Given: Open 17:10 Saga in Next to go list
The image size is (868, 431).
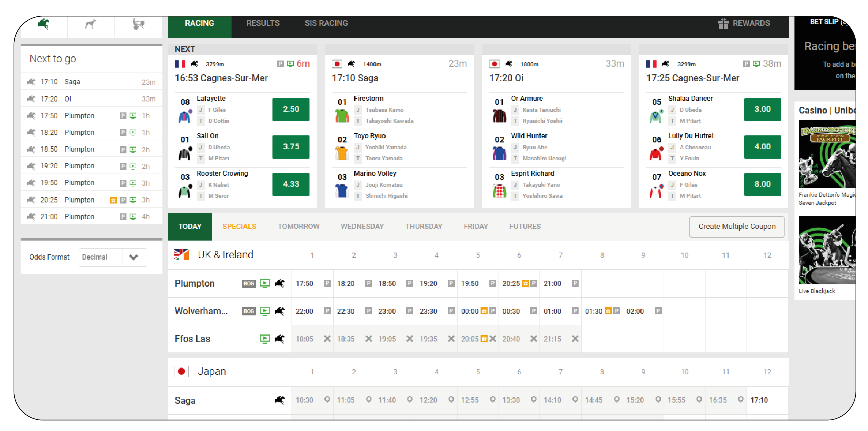Looking at the screenshot, I should [91, 82].
